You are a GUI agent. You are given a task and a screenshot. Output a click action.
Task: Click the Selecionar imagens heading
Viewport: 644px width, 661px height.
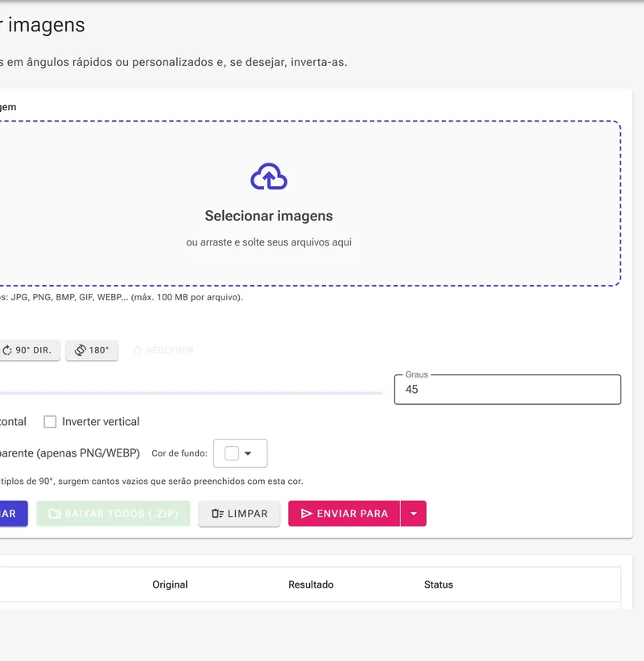pos(269,216)
